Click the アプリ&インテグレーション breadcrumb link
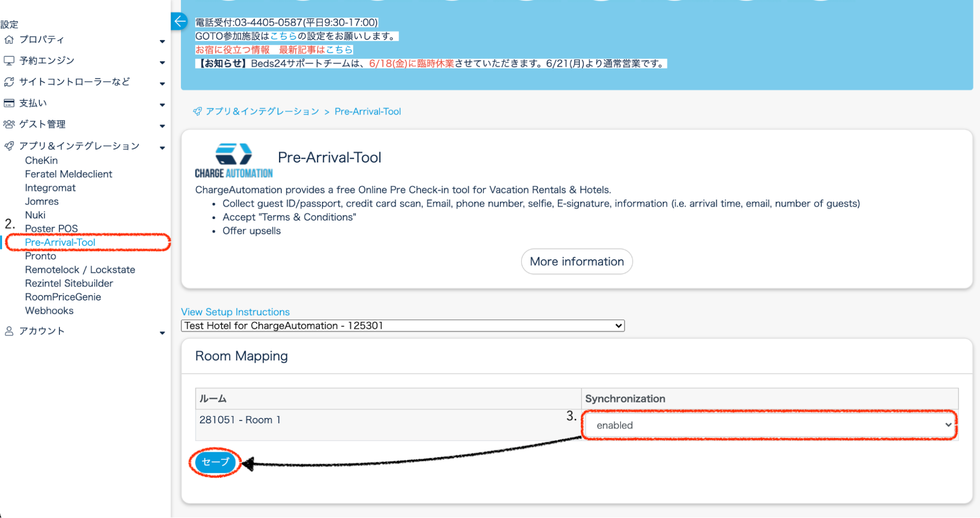This screenshot has width=980, height=518. pyautogui.click(x=262, y=112)
